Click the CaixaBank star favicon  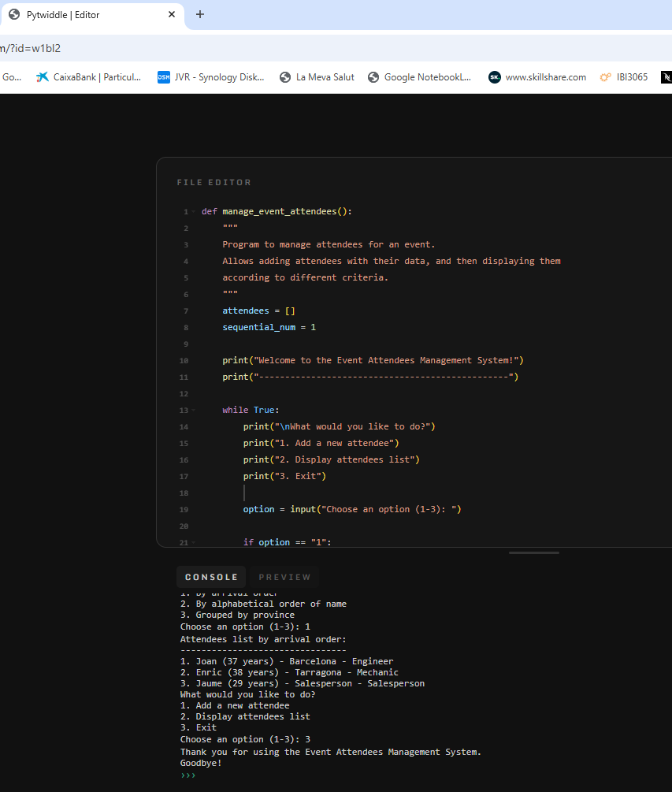click(x=43, y=77)
